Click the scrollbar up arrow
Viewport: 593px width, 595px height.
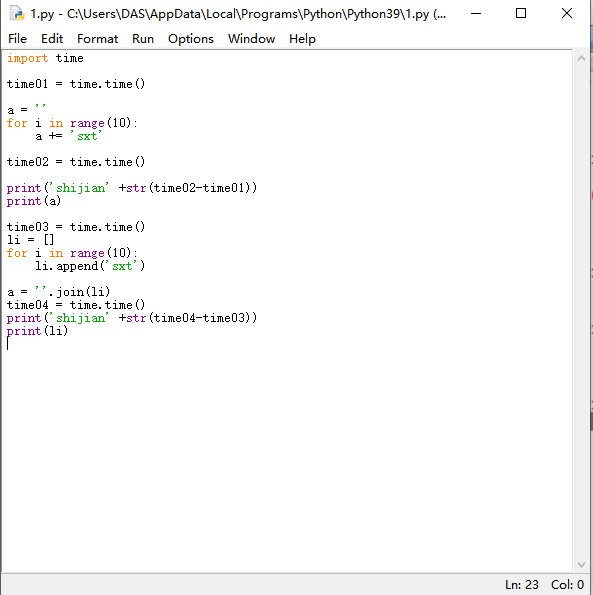pos(581,58)
